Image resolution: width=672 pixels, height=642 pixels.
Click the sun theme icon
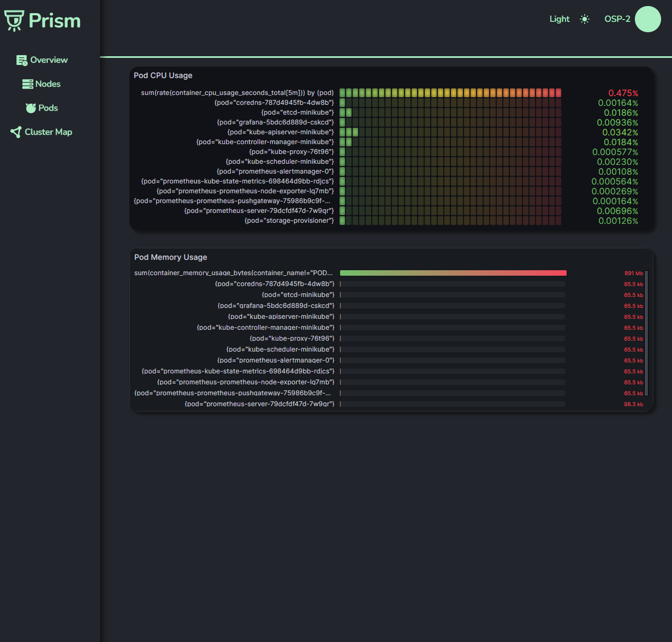point(585,19)
